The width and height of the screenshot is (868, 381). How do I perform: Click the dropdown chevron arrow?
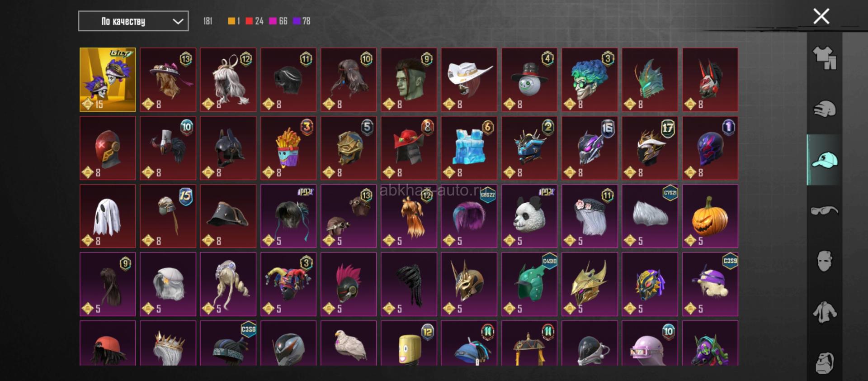[178, 21]
